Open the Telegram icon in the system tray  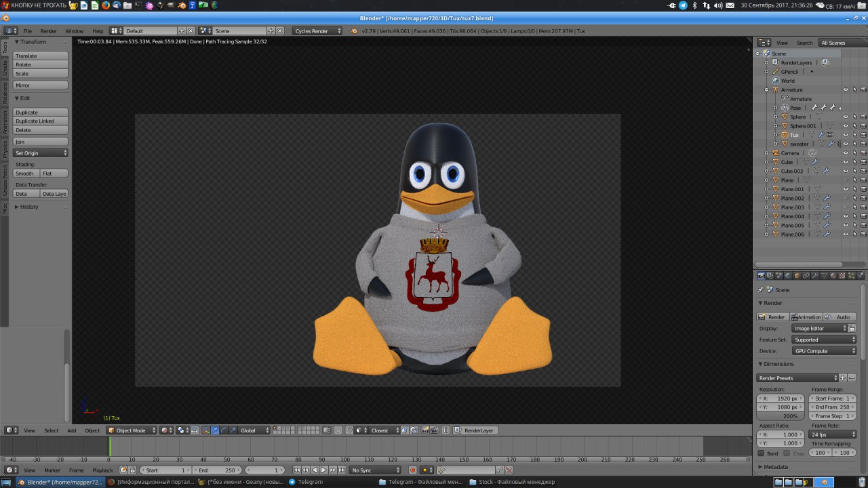[x=683, y=5]
